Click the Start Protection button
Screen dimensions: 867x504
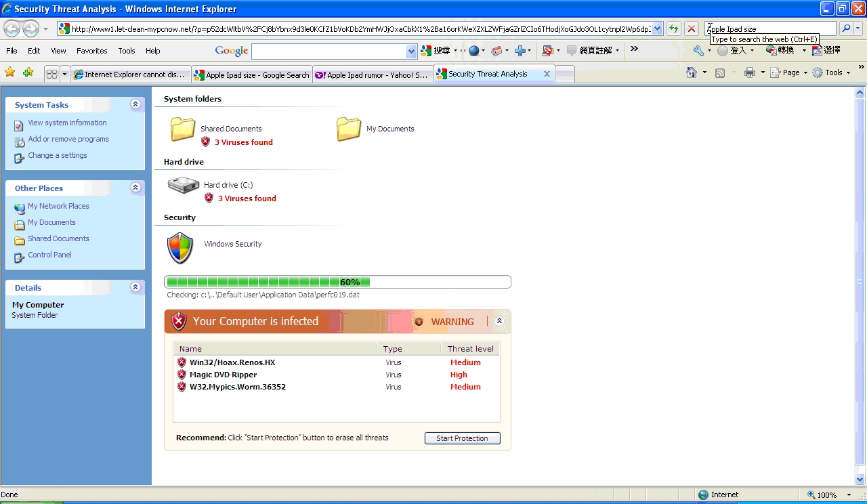[463, 438]
